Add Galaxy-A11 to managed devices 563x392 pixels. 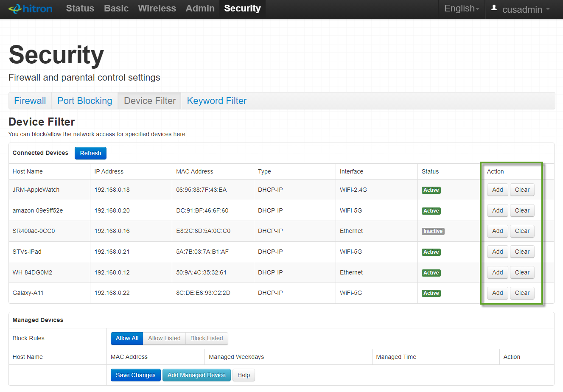pyautogui.click(x=498, y=293)
